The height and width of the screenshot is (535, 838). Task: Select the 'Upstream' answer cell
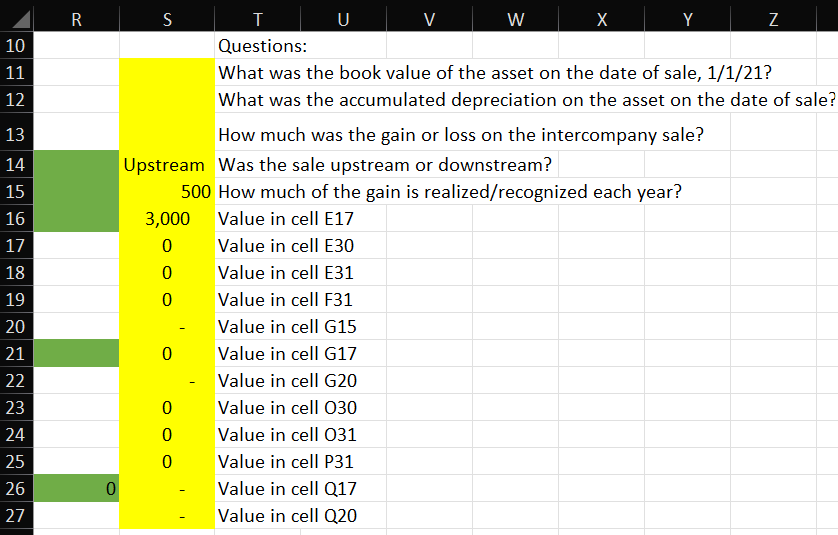point(167,165)
